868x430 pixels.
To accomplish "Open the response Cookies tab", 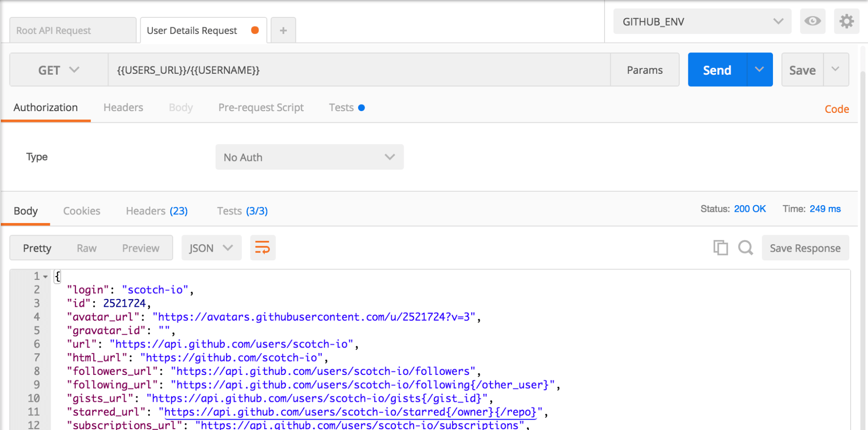I will click(x=82, y=211).
